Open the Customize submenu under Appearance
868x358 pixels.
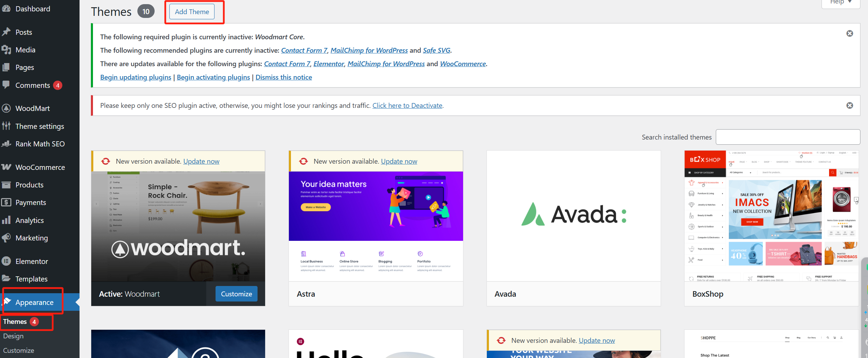pyautogui.click(x=19, y=350)
